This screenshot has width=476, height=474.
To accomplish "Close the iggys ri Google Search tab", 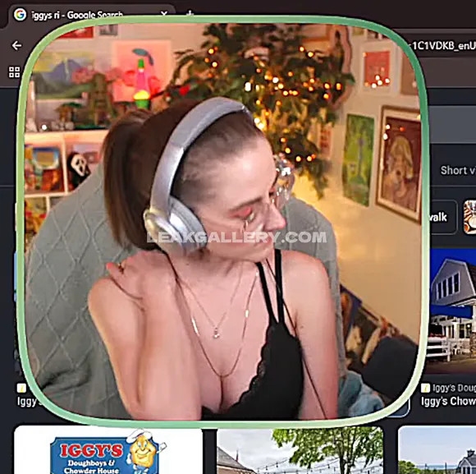I will coord(164,14).
